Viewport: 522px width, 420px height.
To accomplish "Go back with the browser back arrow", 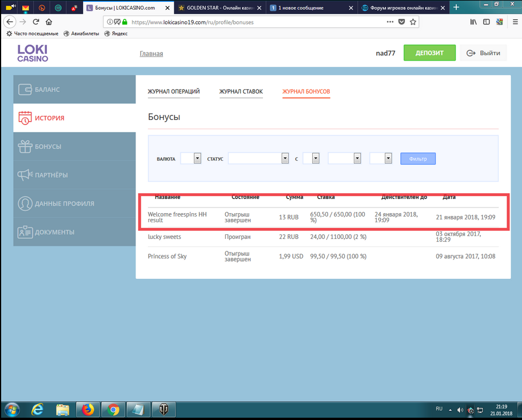I will 10,22.
